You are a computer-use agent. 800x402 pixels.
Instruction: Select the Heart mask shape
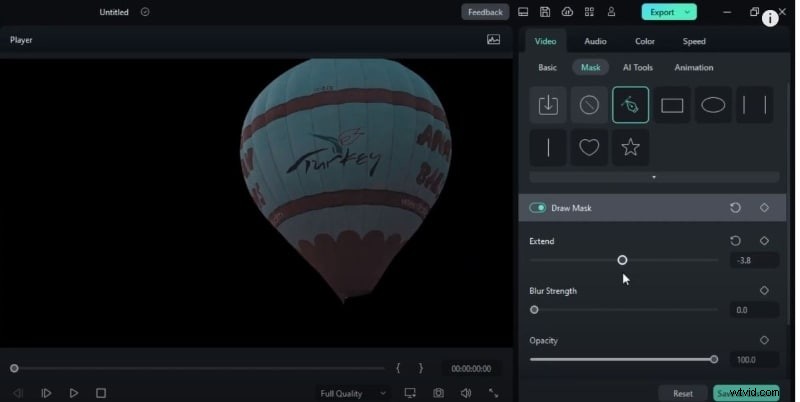point(589,147)
